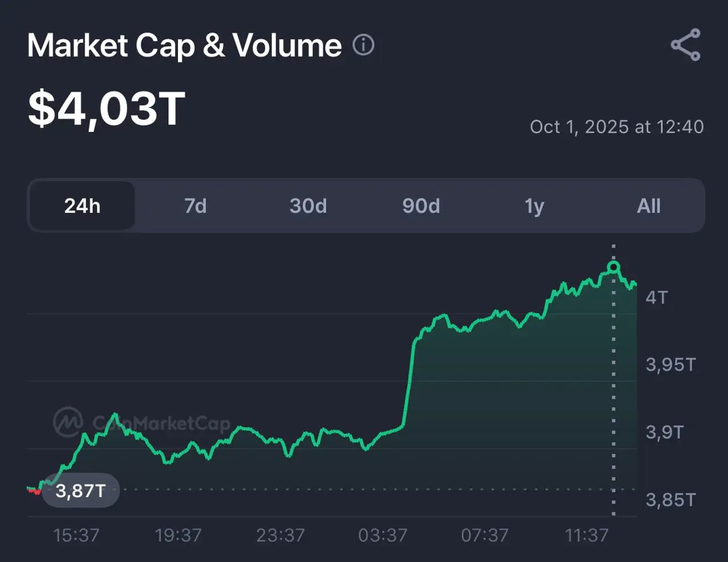Image resolution: width=728 pixels, height=562 pixels.
Task: Select the 24h time range tab
Action: [82, 206]
